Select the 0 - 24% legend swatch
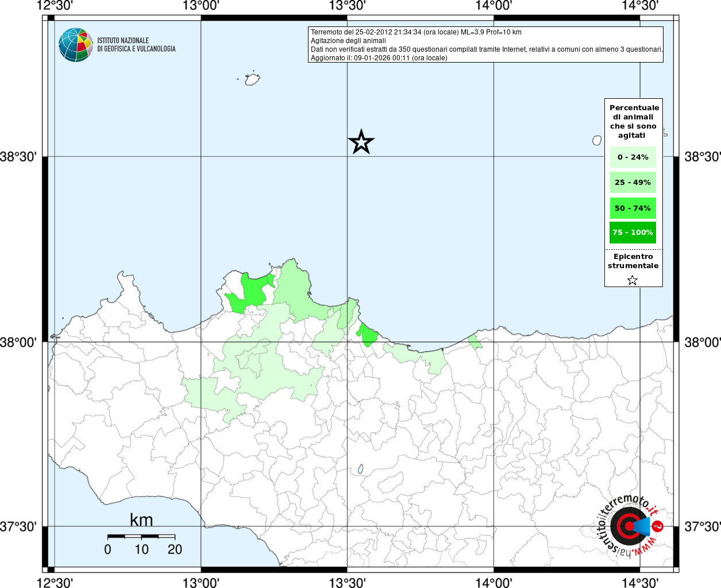The height and width of the screenshot is (588, 721). [633, 157]
